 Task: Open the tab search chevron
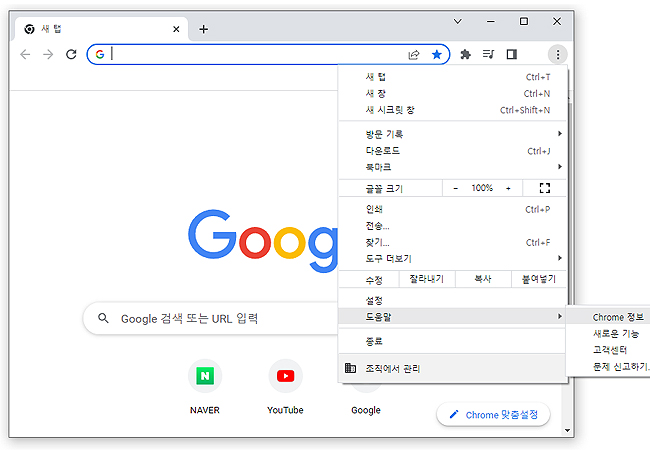(458, 21)
